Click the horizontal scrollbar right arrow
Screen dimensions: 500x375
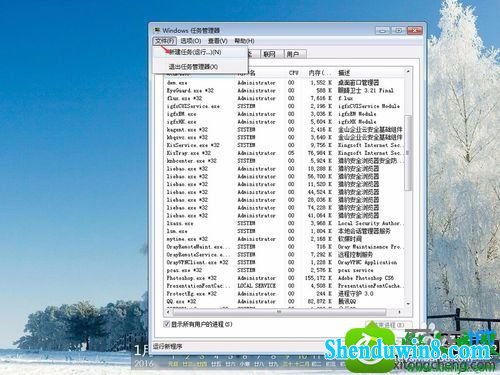point(399,312)
